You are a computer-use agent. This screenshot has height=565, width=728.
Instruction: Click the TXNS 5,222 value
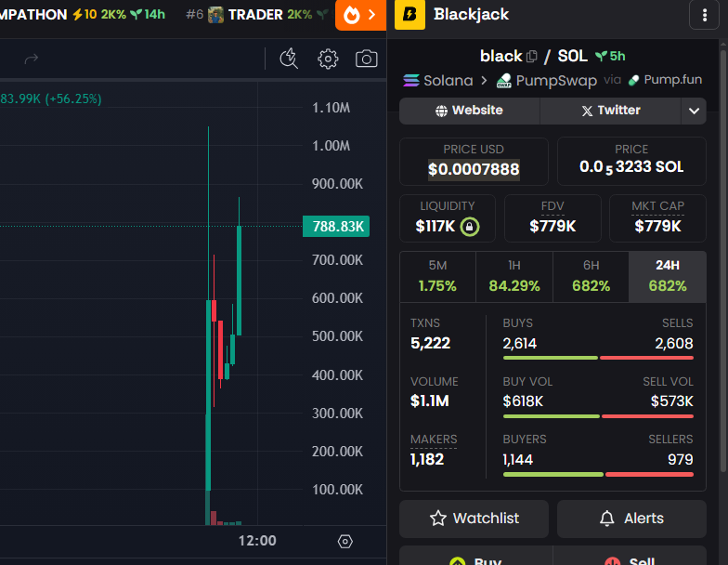tap(431, 344)
